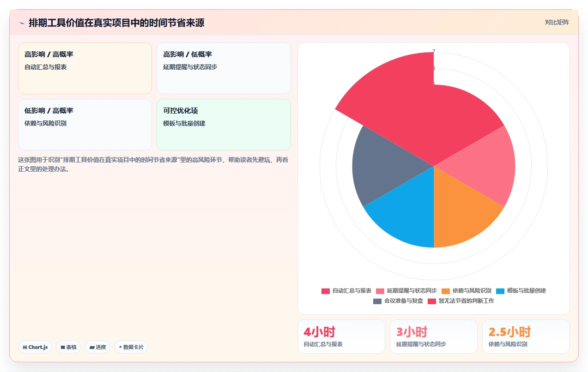Click the description paragraph starting 这张图用于识别
Viewport: 588px width, 372px height.
tap(154, 164)
